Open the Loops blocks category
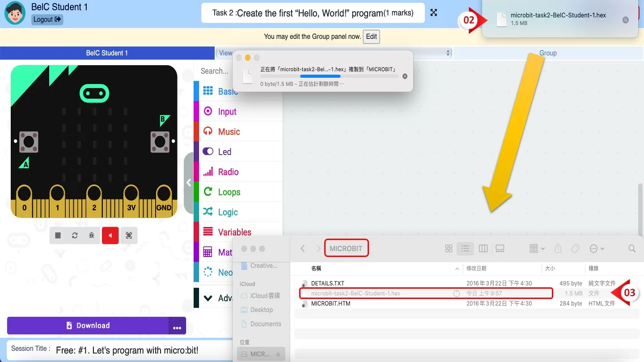This screenshot has width=644, height=362. (x=238, y=192)
